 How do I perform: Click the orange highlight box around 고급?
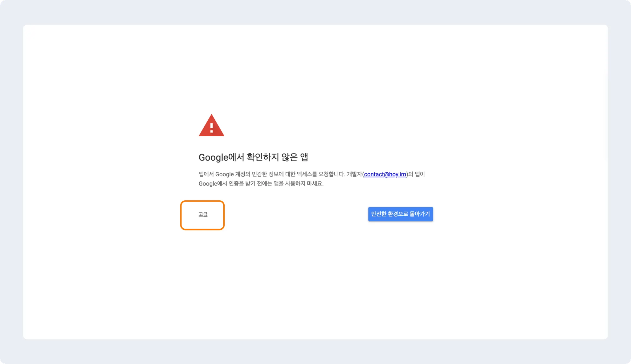click(x=202, y=215)
